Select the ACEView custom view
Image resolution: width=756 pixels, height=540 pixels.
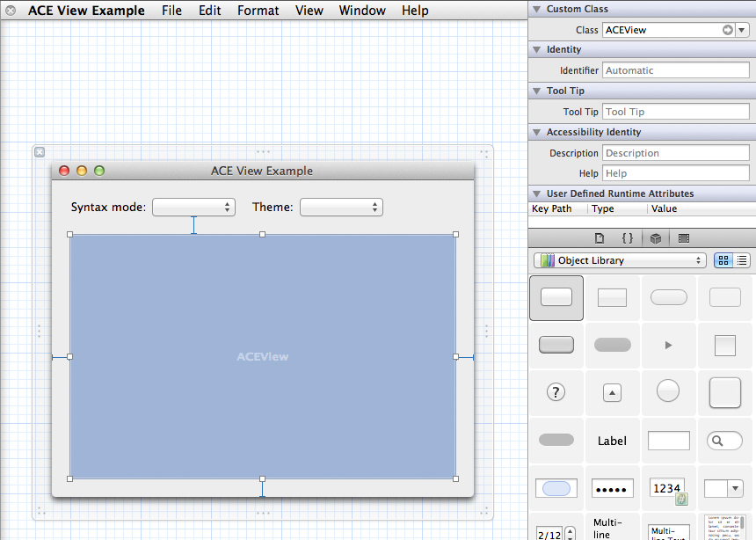[263, 356]
